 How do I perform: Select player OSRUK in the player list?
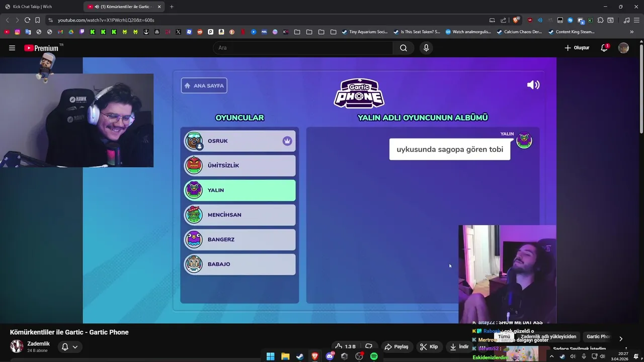[239, 141]
